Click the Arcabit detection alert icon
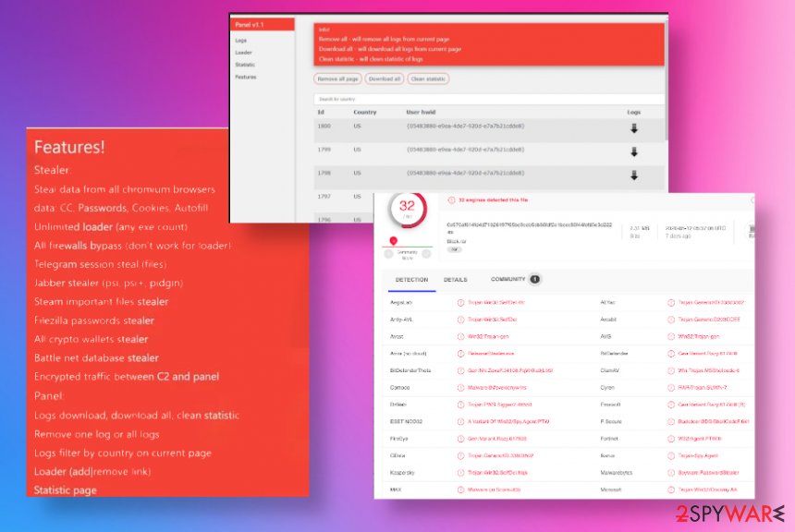 (x=671, y=320)
